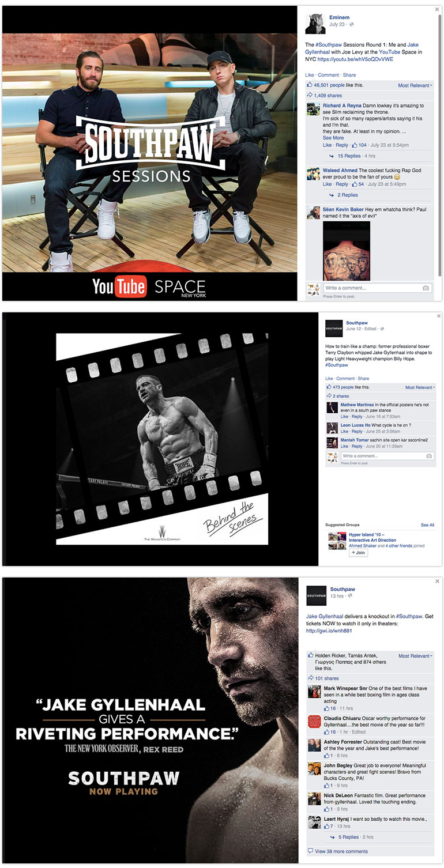
Task: Click the July 23 post timestamp
Action: [338, 24]
